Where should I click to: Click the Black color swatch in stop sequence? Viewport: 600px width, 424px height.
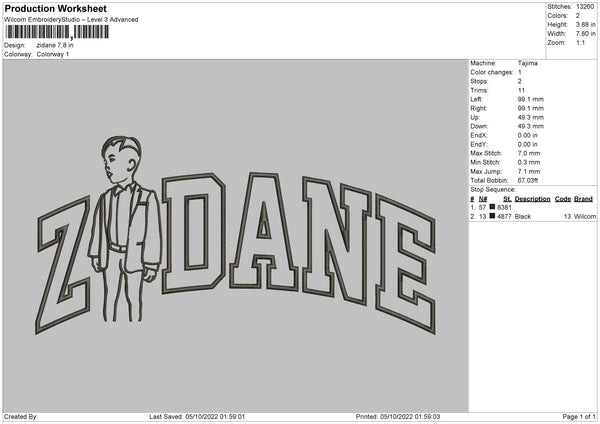click(492, 216)
